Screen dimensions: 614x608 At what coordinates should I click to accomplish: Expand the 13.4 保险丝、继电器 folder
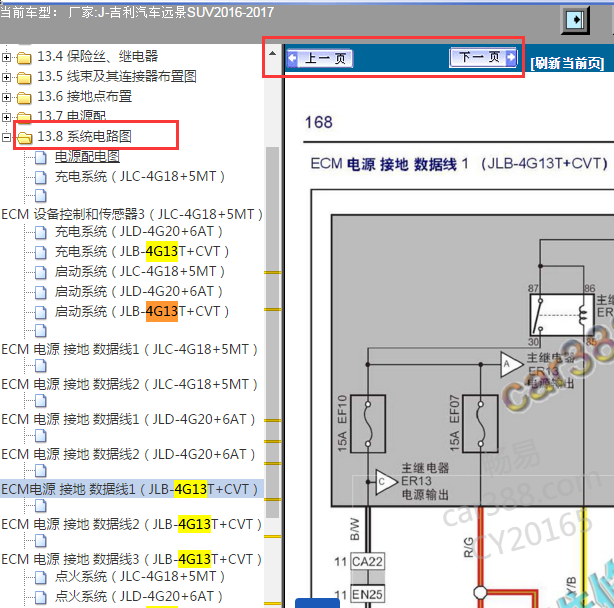[6, 57]
